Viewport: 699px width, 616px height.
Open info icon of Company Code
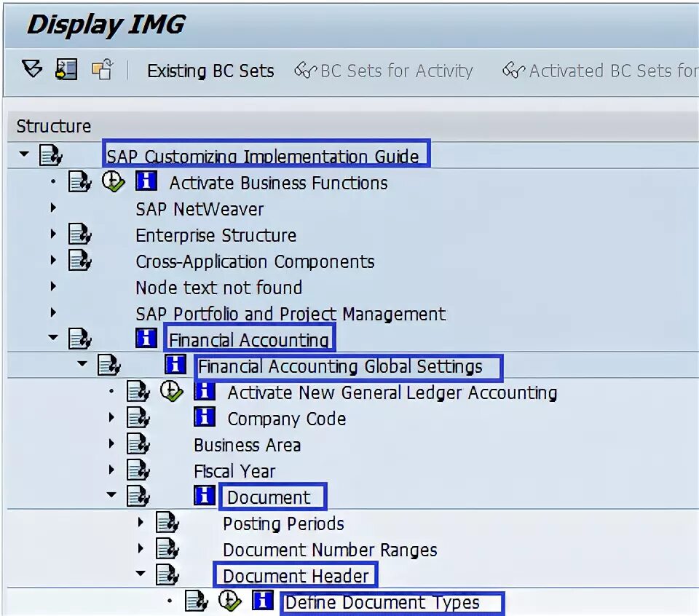point(205,417)
